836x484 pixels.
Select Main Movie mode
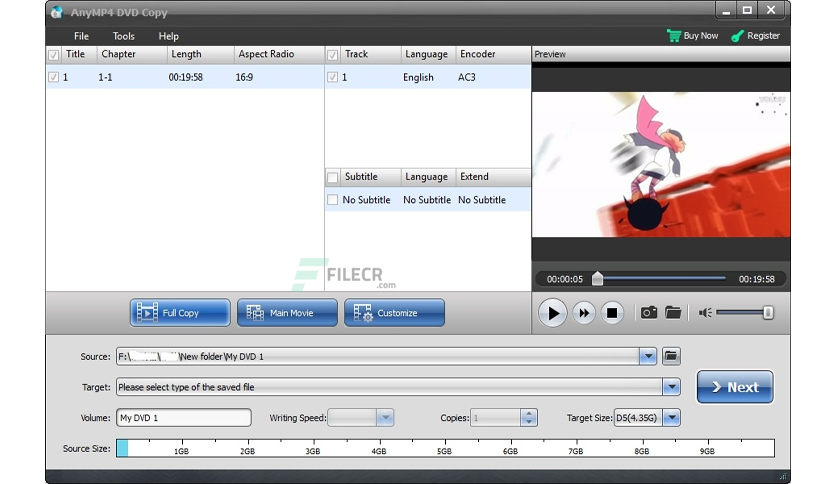tap(287, 312)
